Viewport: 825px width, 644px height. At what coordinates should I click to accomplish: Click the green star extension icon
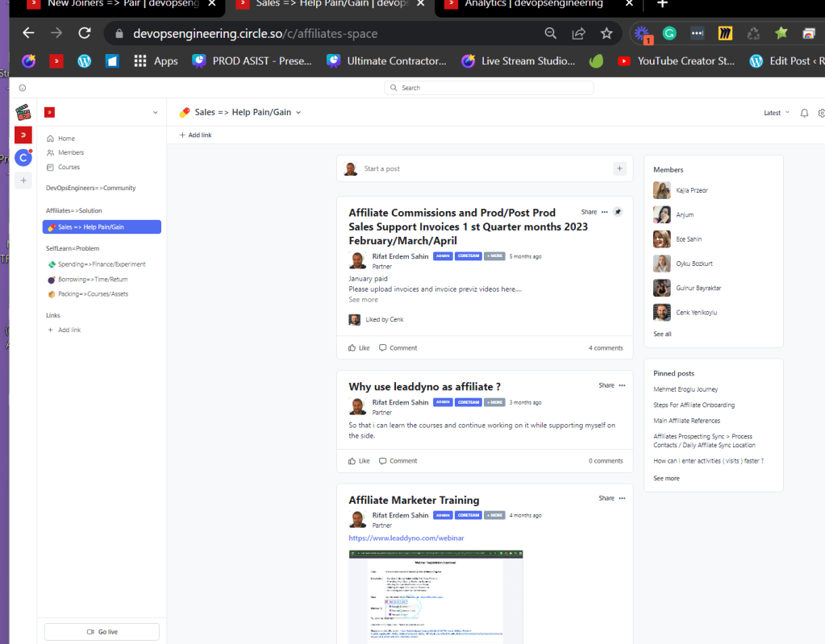click(781, 34)
